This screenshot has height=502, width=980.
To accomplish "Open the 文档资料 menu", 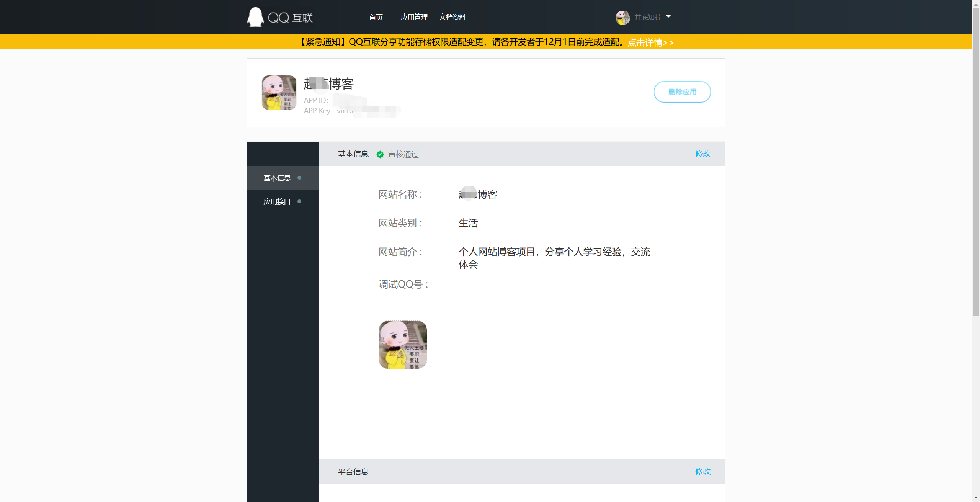I will point(453,17).
